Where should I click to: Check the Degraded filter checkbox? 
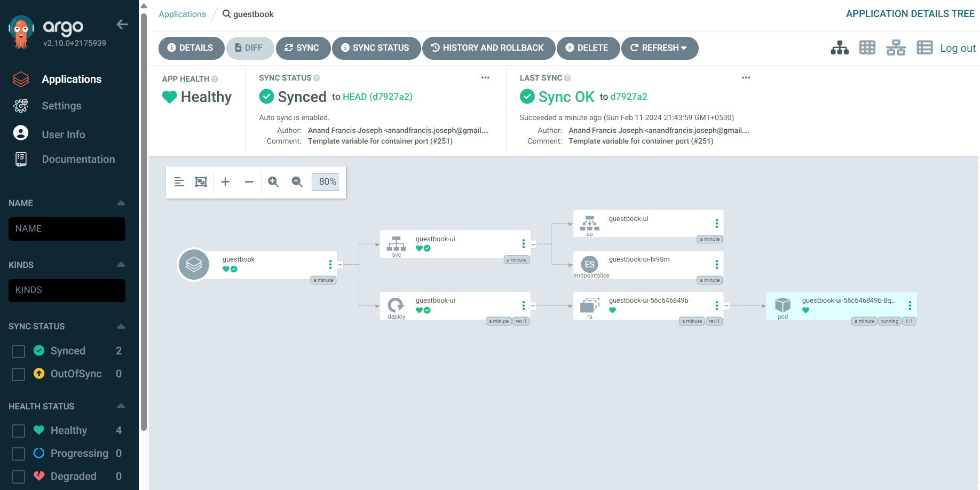[19, 477]
